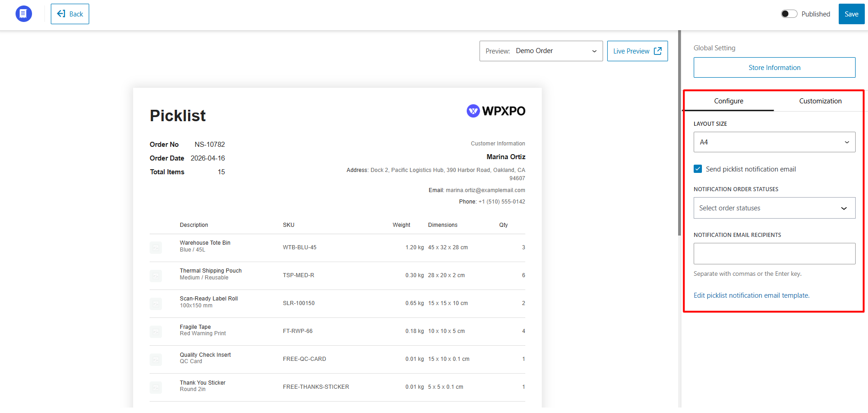868x413 pixels.
Task: Click the preview area vertical scrollbar
Action: pos(679,133)
